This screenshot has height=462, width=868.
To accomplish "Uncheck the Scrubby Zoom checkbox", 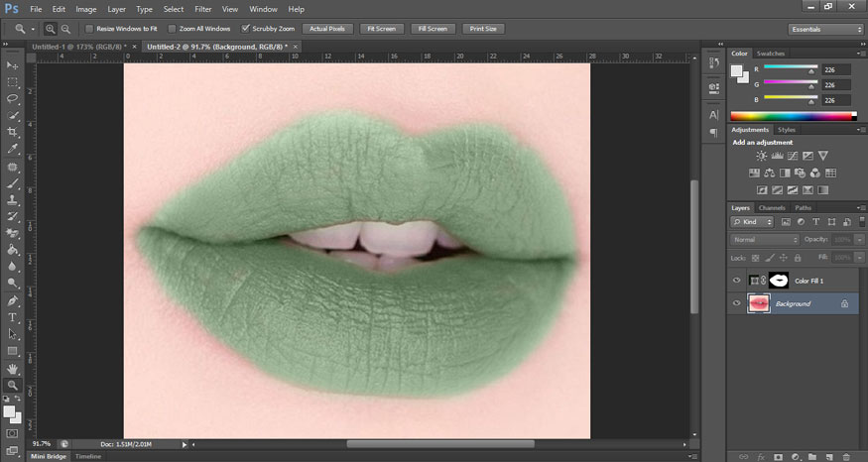I will point(246,29).
